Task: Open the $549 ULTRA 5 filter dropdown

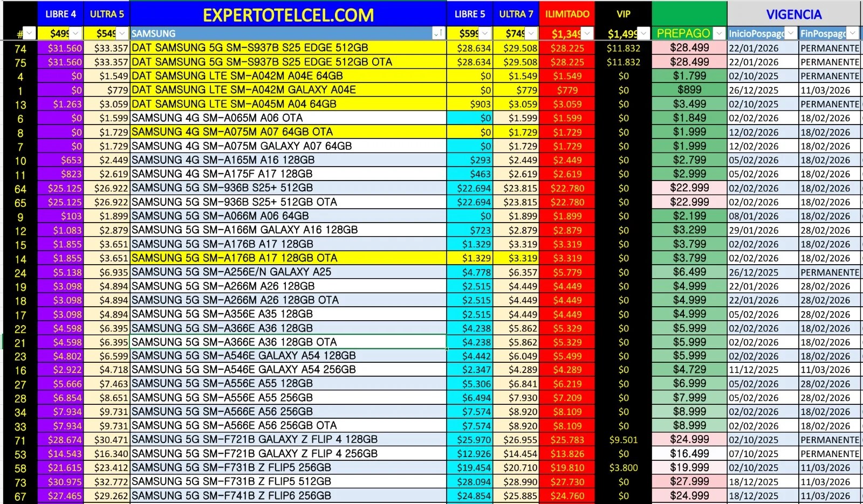Action: click(x=122, y=33)
